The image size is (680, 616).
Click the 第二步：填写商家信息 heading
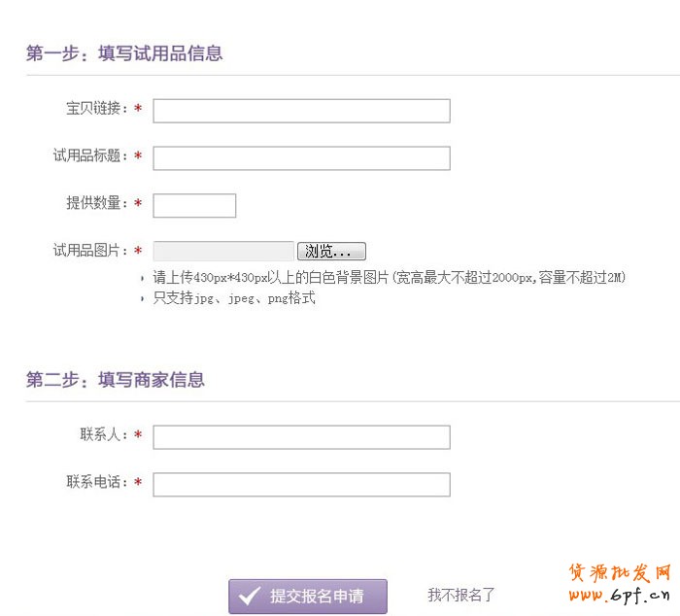click(x=116, y=380)
